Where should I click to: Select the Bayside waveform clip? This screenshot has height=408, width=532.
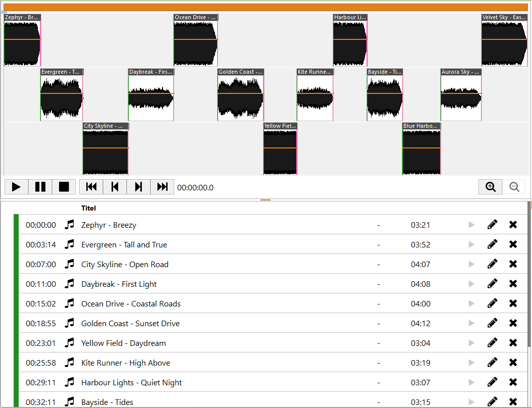pos(385,94)
